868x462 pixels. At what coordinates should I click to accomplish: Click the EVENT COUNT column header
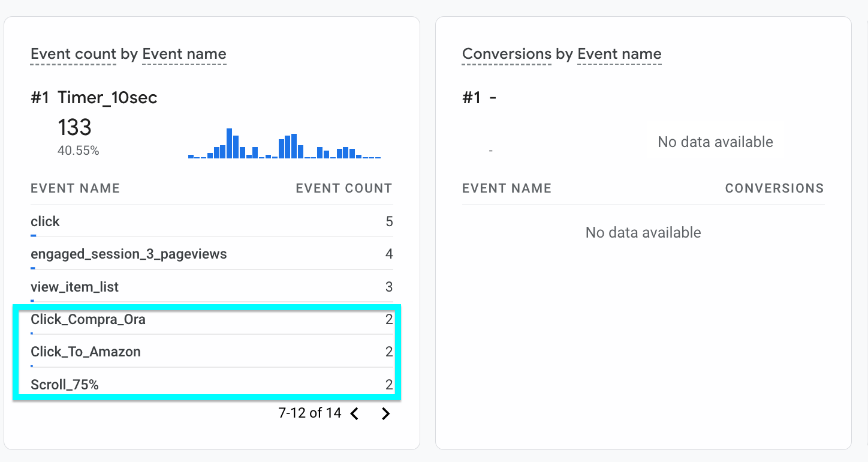pyautogui.click(x=344, y=188)
